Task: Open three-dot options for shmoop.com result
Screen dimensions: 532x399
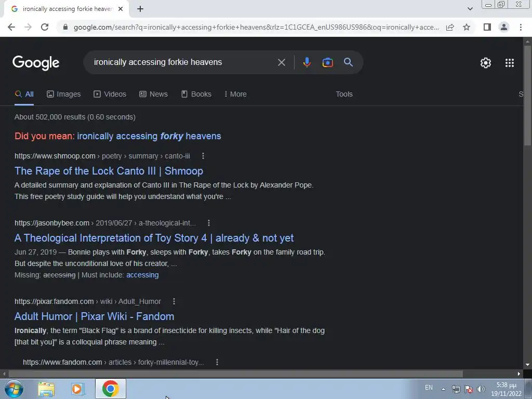Action: click(x=203, y=156)
